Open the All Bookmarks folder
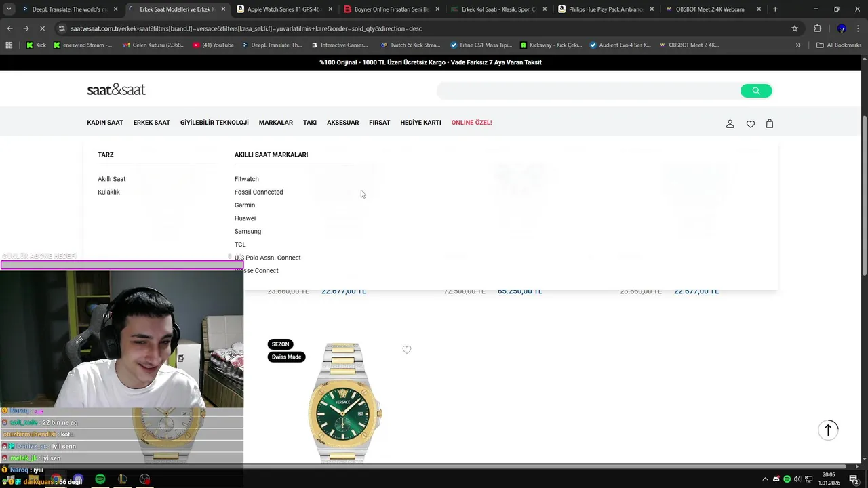The width and height of the screenshot is (868, 488). click(x=839, y=45)
